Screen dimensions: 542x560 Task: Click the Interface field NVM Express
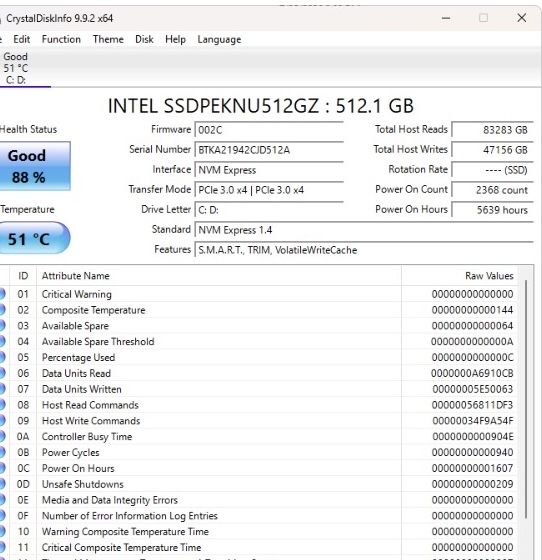click(x=269, y=170)
